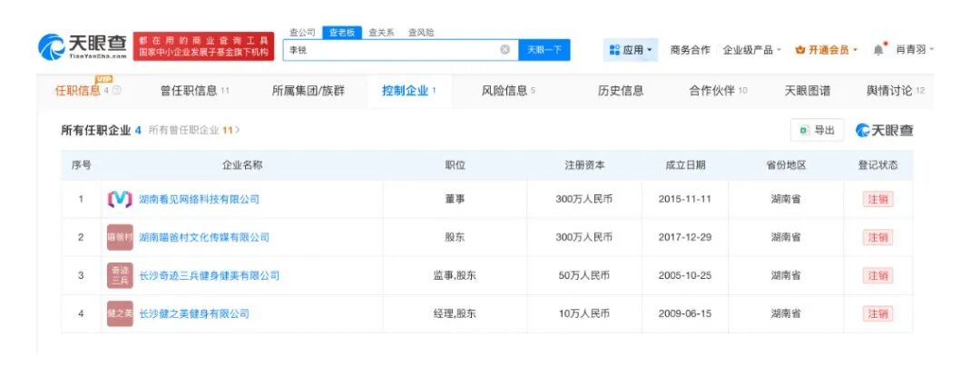The width and height of the screenshot is (980, 367).
Task: Open the Tianyancha logo homepage
Action: (83, 47)
